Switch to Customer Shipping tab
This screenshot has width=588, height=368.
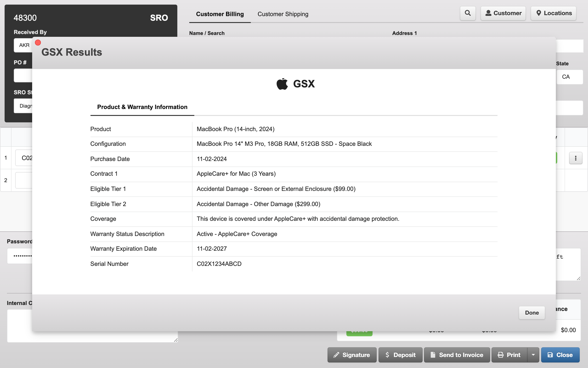[x=283, y=14]
